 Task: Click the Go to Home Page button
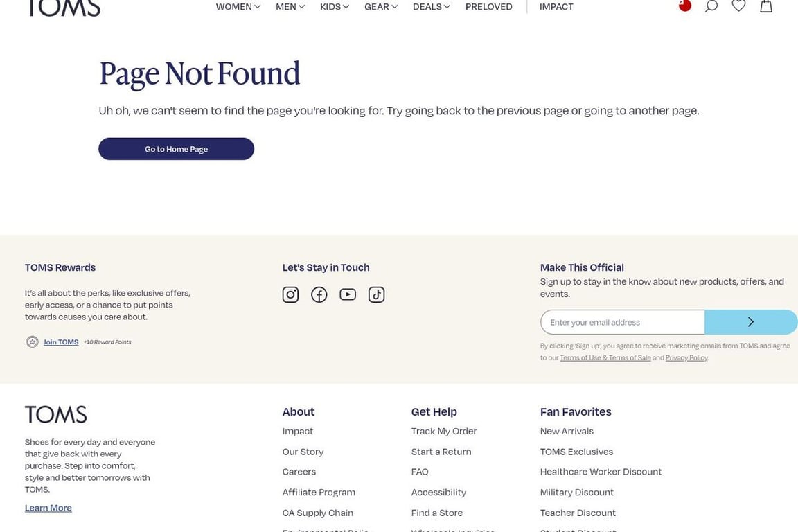pyautogui.click(x=176, y=149)
